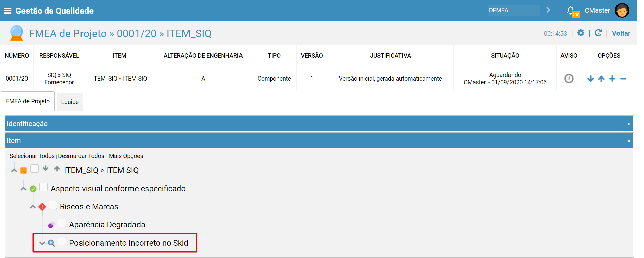Image resolution: width=644 pixels, height=258 pixels.
Task: Select Aspecto visual conforme especificado
Action: 118,189
